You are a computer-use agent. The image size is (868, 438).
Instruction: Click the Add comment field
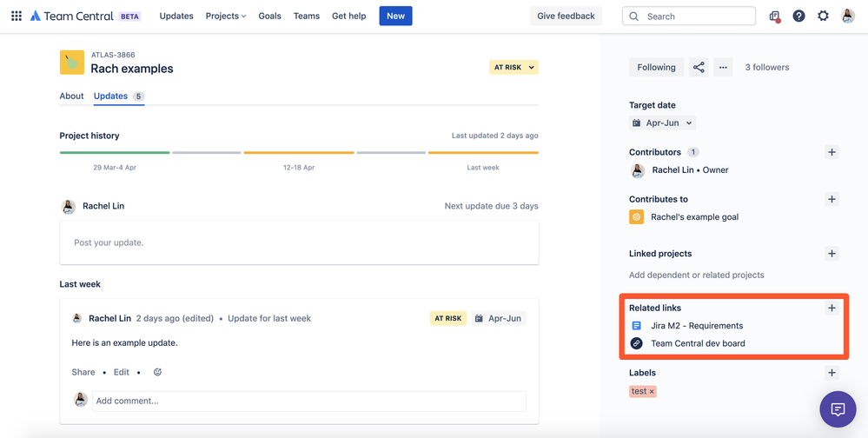(x=309, y=401)
